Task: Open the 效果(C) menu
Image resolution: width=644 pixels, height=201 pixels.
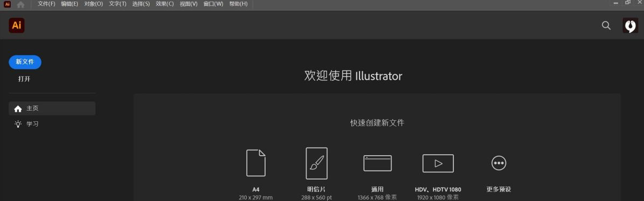Action: pyautogui.click(x=165, y=4)
